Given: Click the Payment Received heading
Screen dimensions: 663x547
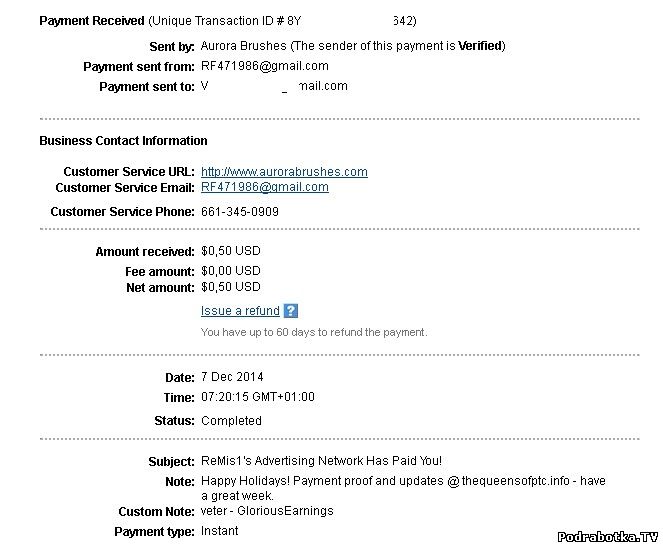Looking at the screenshot, I should (x=91, y=21).
